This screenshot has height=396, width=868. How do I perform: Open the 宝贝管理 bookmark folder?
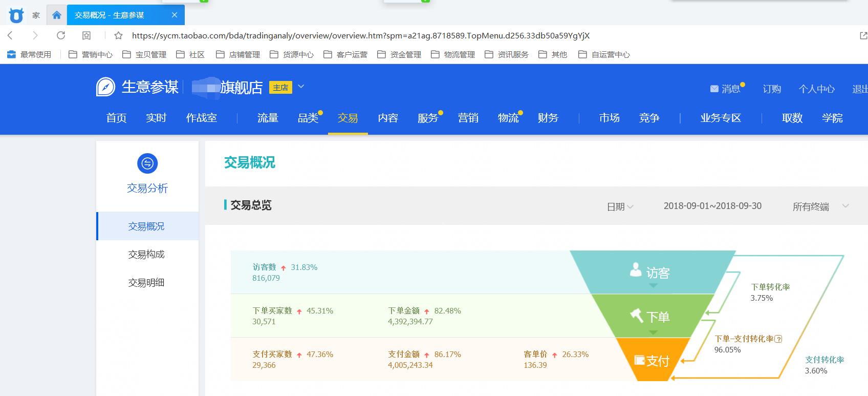coord(144,54)
